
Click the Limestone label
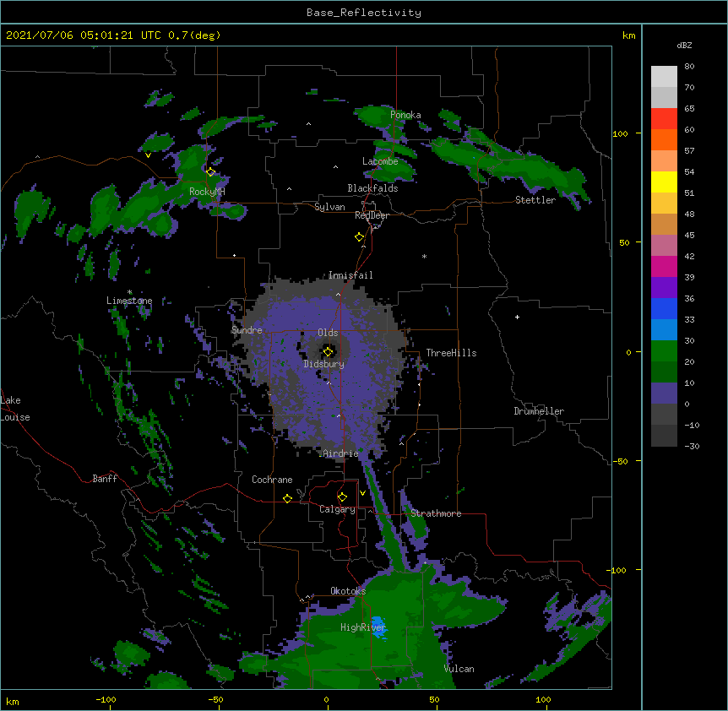(x=129, y=301)
